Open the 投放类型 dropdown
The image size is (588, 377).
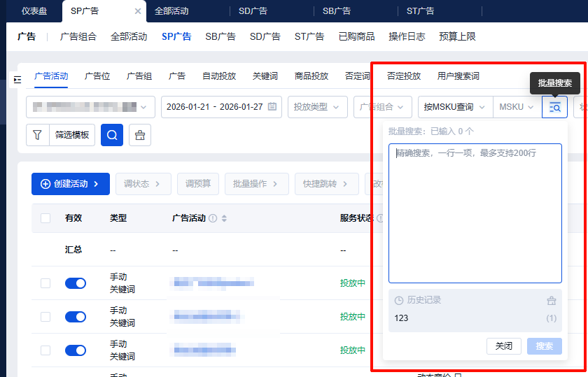click(x=317, y=107)
